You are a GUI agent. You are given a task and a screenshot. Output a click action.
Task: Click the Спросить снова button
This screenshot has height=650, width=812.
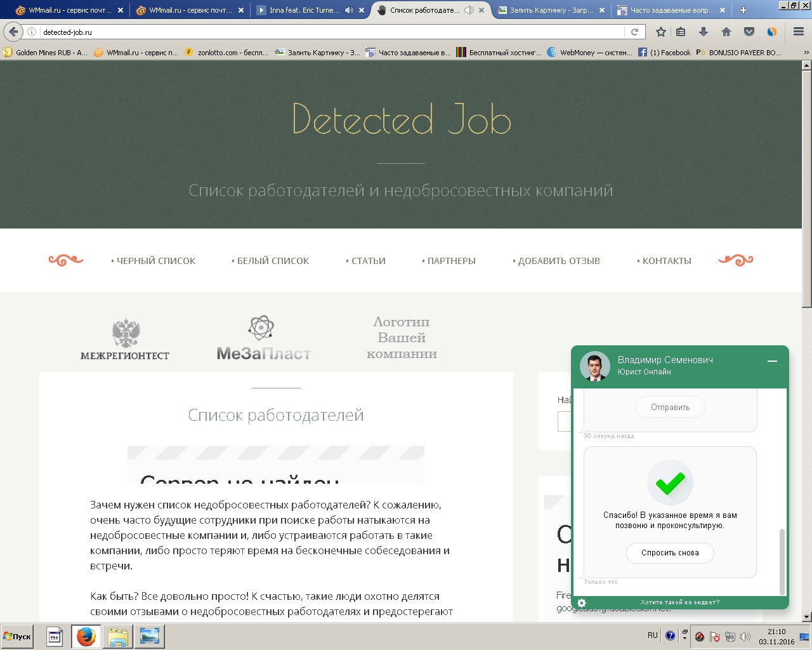click(670, 553)
